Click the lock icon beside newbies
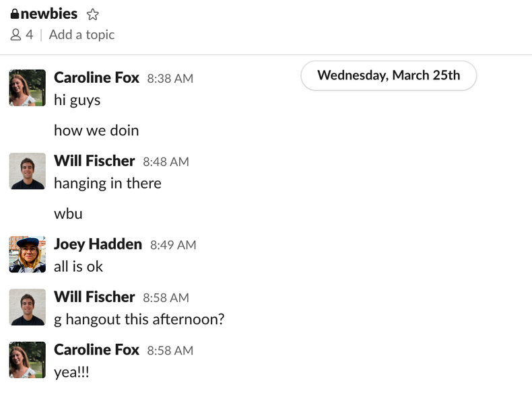The height and width of the screenshot is (399, 532). pyautogui.click(x=15, y=14)
